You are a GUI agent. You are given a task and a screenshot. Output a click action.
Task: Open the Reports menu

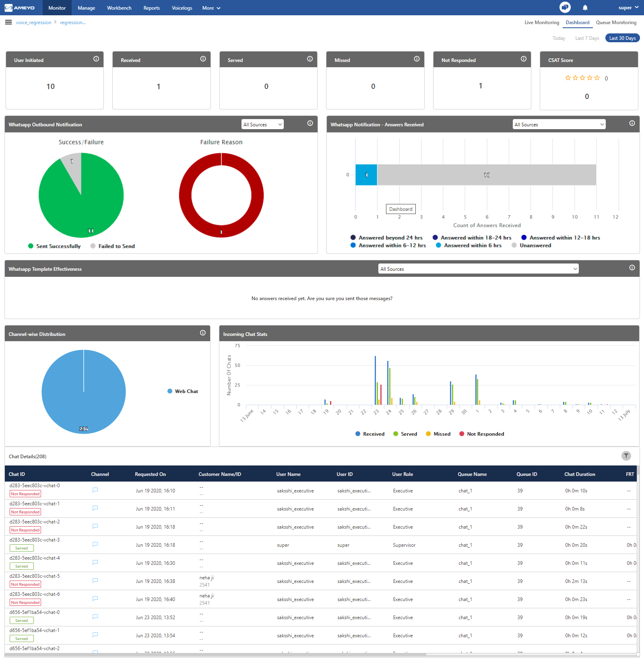(152, 8)
